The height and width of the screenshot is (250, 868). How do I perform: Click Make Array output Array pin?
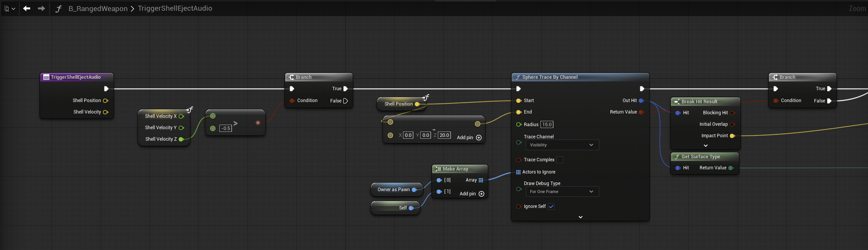coord(481,180)
